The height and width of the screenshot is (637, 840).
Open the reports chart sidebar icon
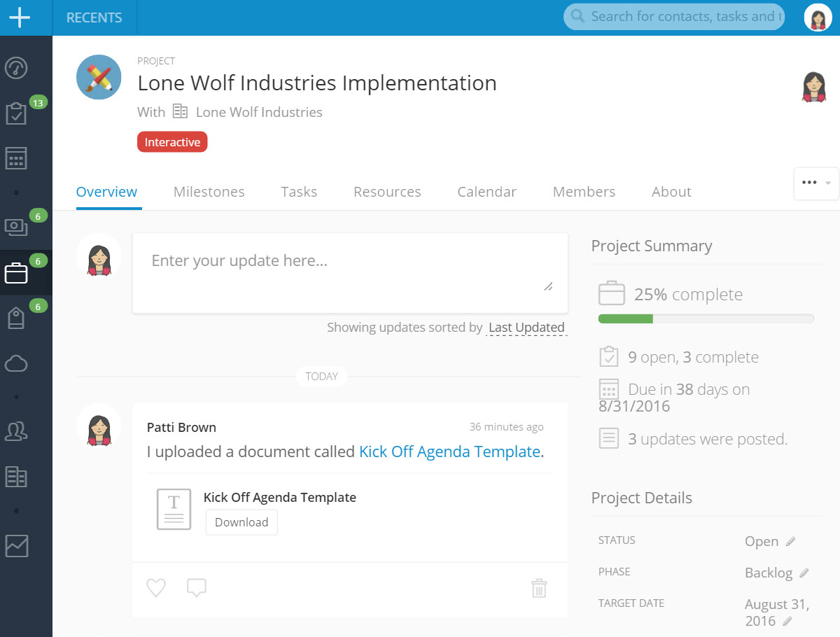[16, 545]
